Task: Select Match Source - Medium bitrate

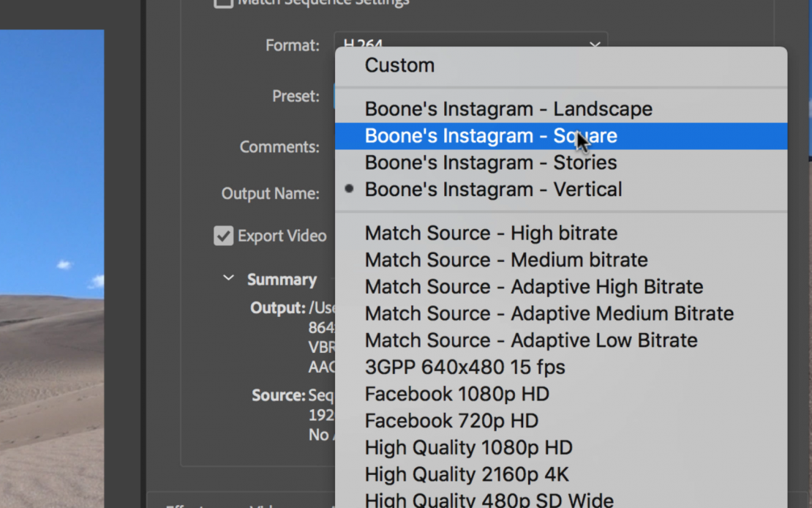Action: 506,260
